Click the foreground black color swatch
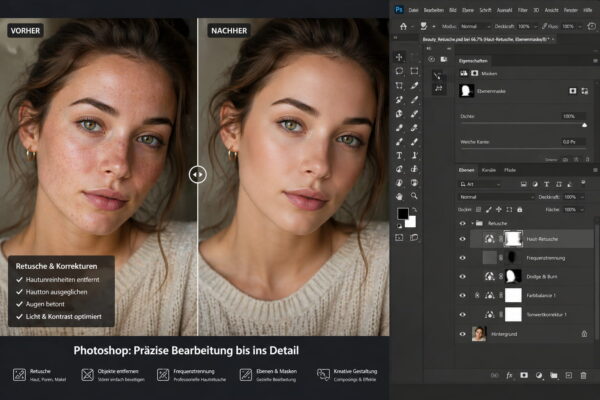600x400 pixels. click(x=402, y=213)
